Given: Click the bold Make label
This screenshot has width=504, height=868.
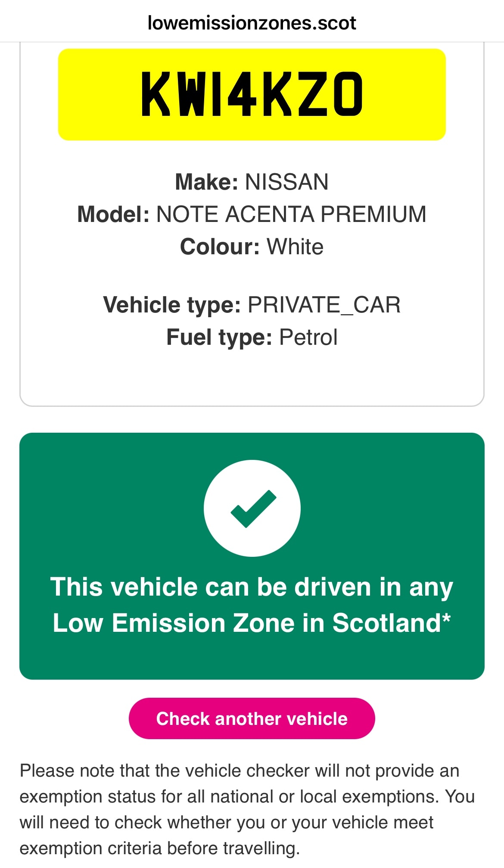Looking at the screenshot, I should (206, 182).
